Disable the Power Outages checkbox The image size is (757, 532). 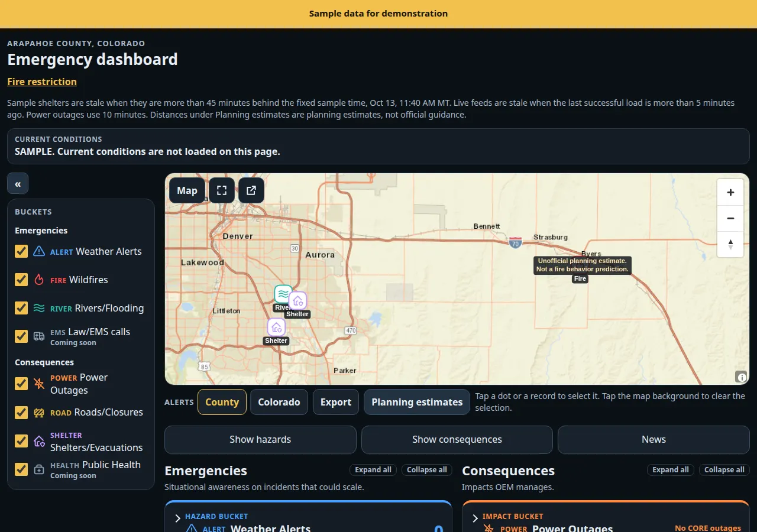click(x=21, y=384)
